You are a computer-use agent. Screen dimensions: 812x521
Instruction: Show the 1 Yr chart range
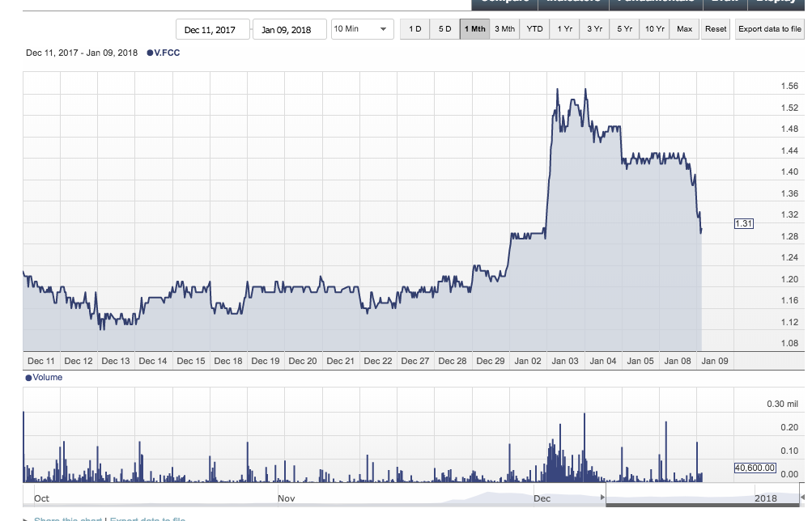[x=564, y=29]
